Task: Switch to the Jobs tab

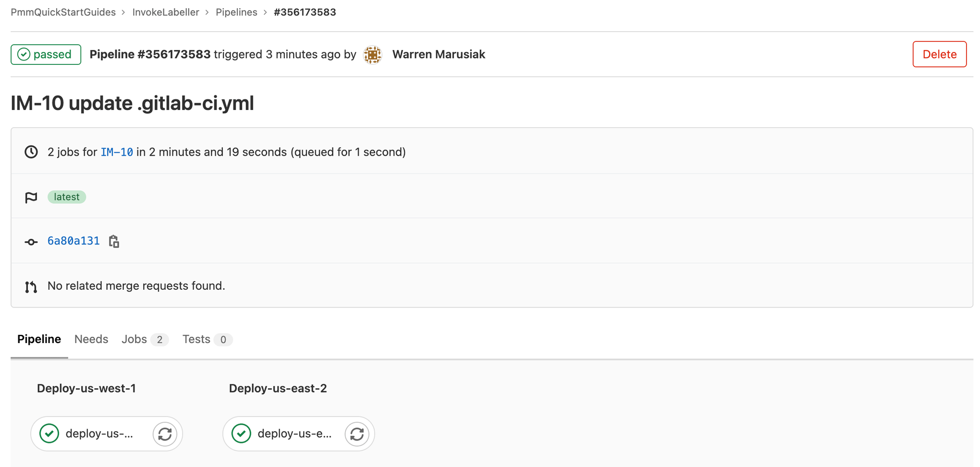Action: coord(134,339)
